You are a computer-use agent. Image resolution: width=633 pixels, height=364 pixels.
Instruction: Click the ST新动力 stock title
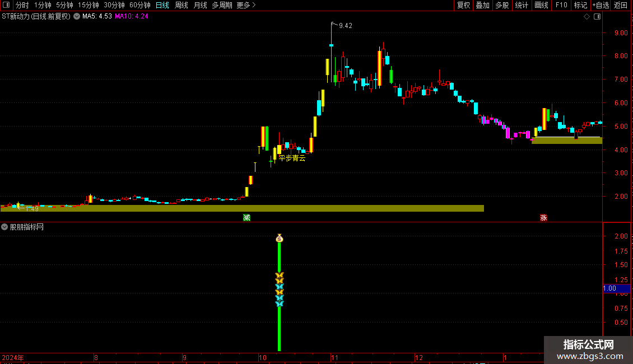click(x=36, y=17)
